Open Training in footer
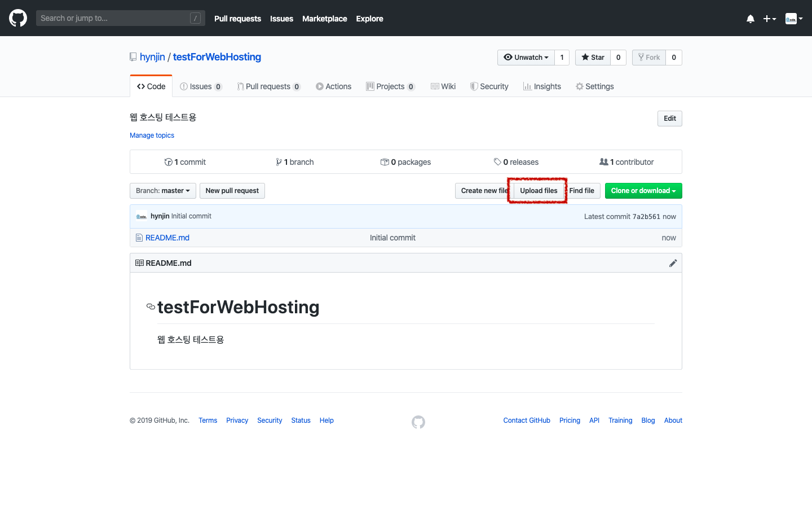The width and height of the screenshot is (812, 508). click(620, 421)
